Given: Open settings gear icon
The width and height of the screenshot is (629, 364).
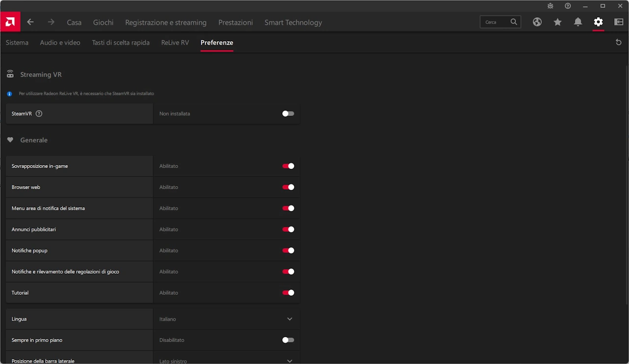Looking at the screenshot, I should [x=598, y=22].
